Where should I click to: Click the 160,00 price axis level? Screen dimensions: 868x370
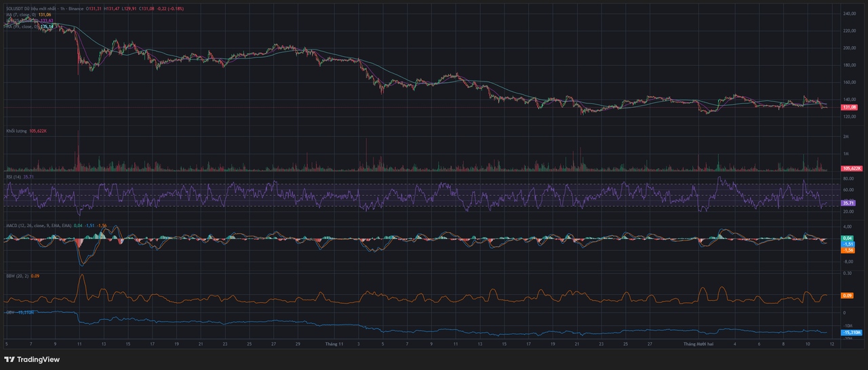coord(850,82)
